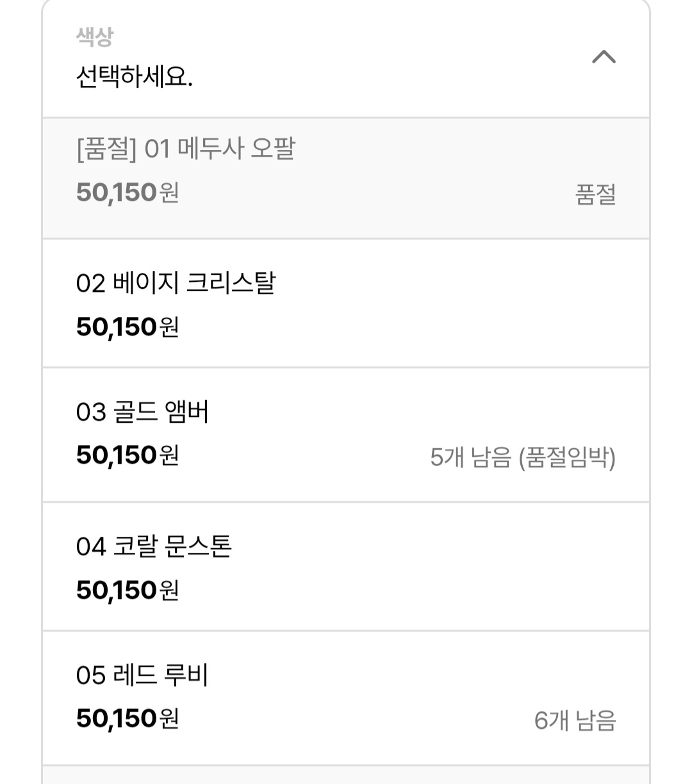The height and width of the screenshot is (784, 692).
Task: Click the price under 04 코랄 문스톤
Action: click(127, 591)
